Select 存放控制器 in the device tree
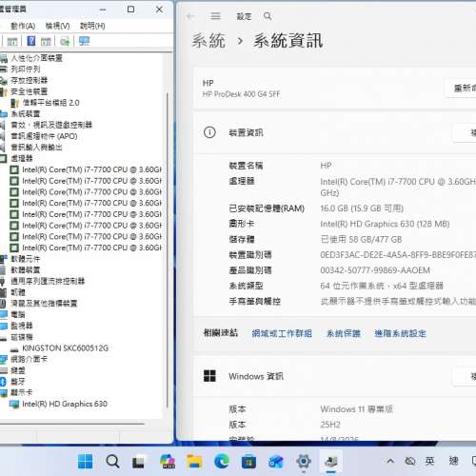This screenshot has width=476, height=476. click(30, 80)
